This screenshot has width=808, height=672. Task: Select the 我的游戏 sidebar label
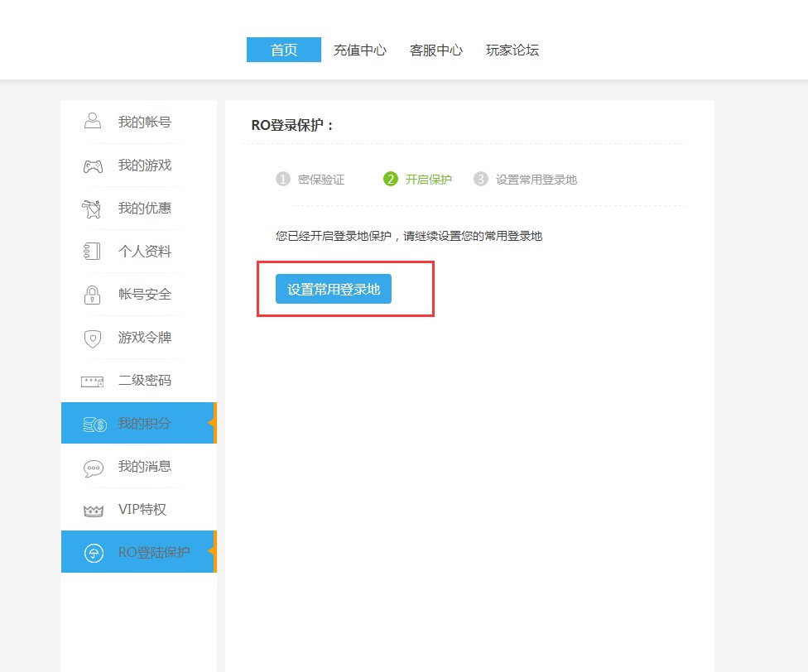coord(145,166)
